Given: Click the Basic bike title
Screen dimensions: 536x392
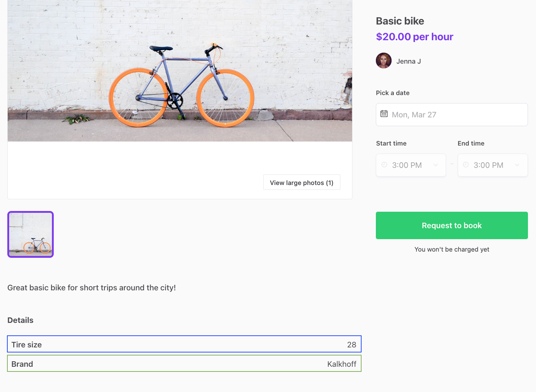Looking at the screenshot, I should [x=400, y=21].
